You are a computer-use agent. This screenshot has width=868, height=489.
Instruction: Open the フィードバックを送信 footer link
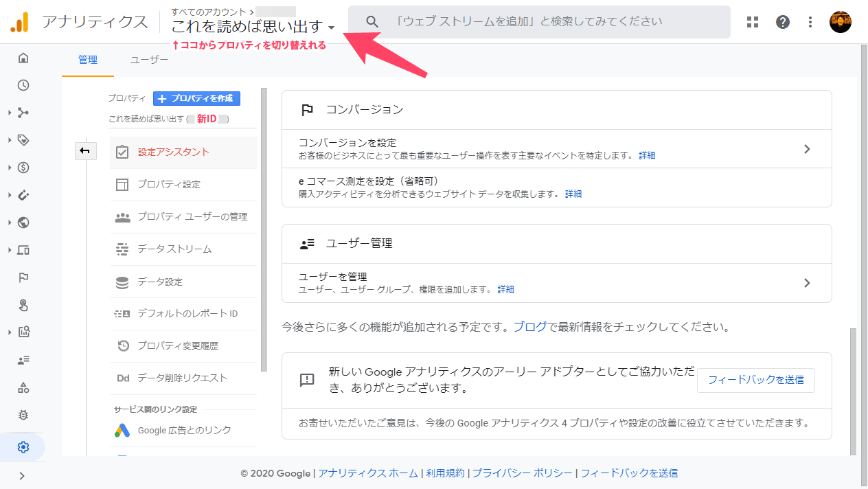(629, 473)
